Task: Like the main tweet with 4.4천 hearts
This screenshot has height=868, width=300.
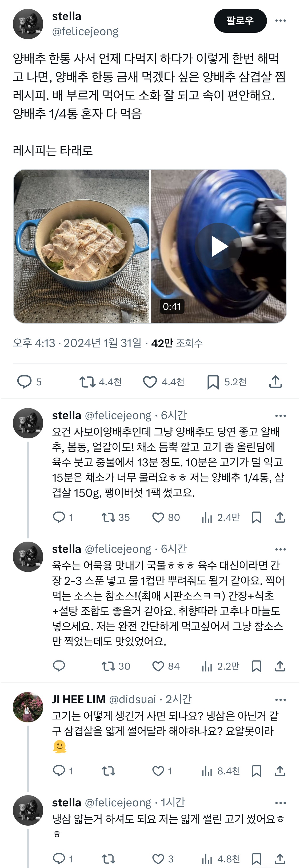Action: [x=163, y=382]
